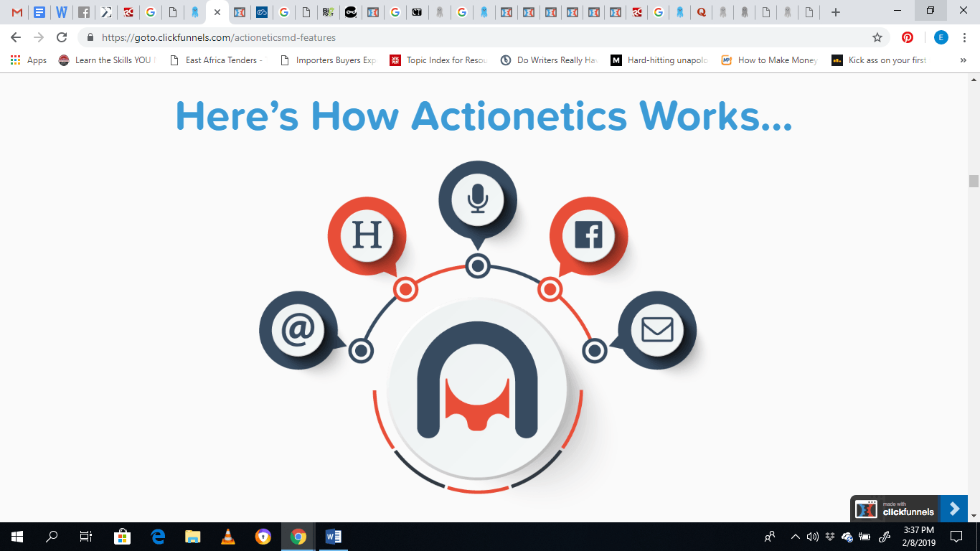This screenshot has width=980, height=551.
Task: Close the active browser tab
Action: tap(217, 12)
